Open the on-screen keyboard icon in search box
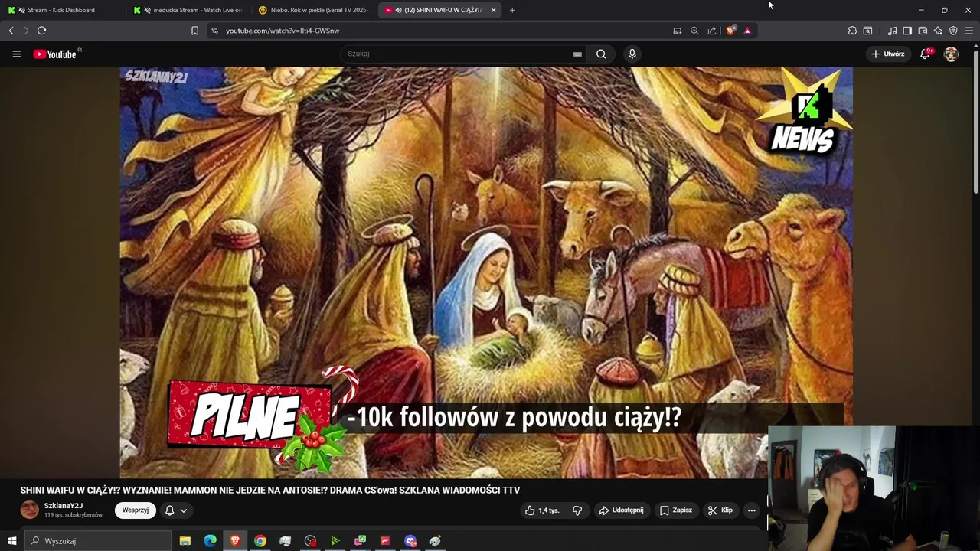The height and width of the screenshot is (551, 980). (577, 54)
